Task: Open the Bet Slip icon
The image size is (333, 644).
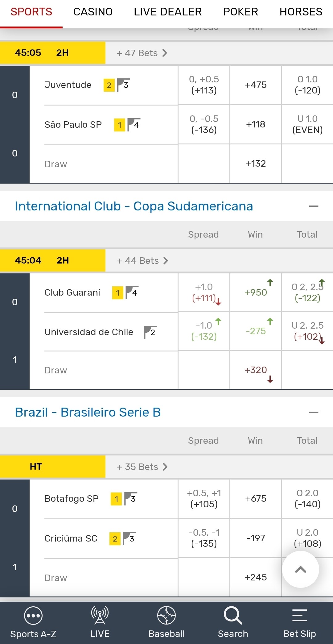Action: click(x=299, y=615)
